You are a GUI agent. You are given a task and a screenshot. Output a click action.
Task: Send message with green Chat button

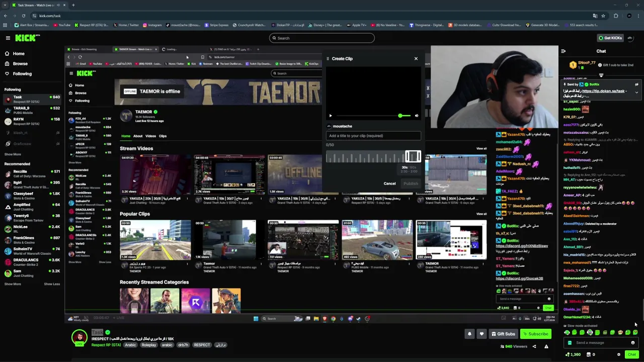(632, 354)
